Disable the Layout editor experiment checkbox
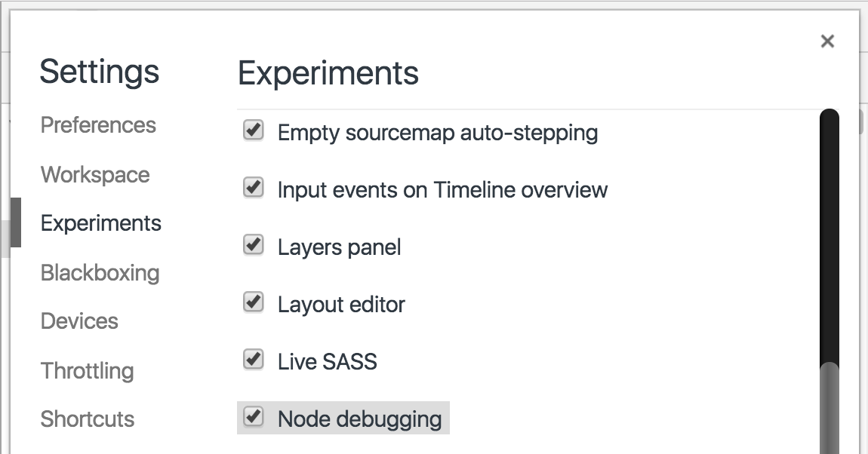 [x=254, y=302]
